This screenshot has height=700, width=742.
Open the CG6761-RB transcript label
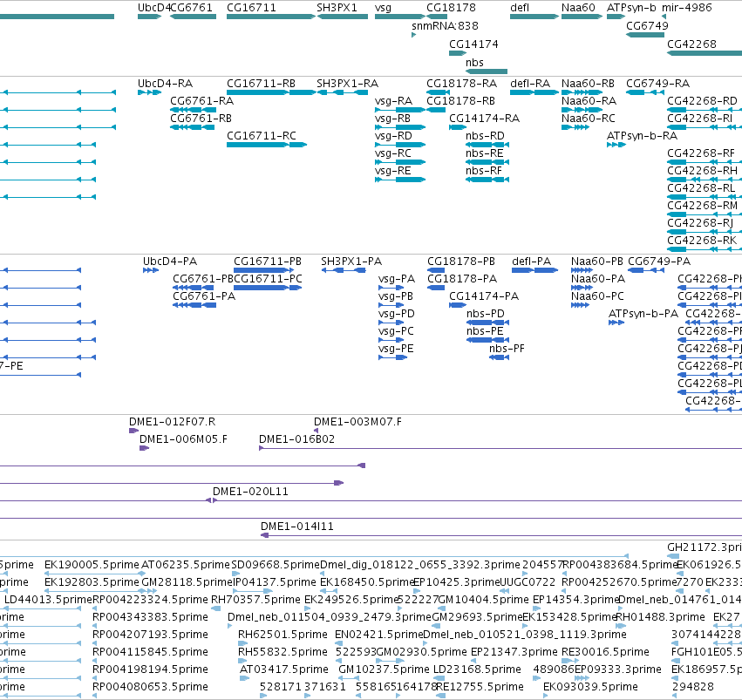tap(201, 119)
